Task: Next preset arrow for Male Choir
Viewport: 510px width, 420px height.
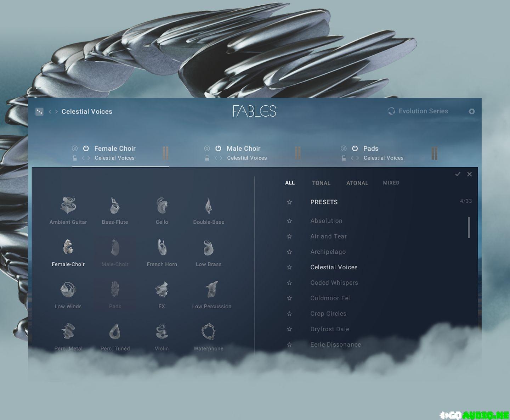Action: click(x=221, y=158)
